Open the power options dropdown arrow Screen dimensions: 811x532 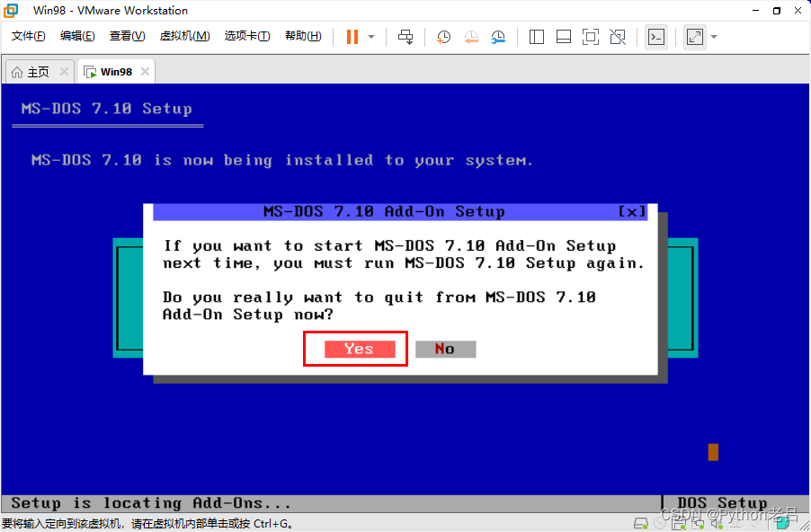click(x=371, y=37)
